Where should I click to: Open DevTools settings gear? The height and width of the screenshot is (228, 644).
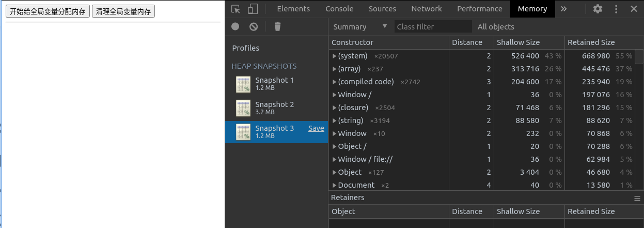point(598,9)
